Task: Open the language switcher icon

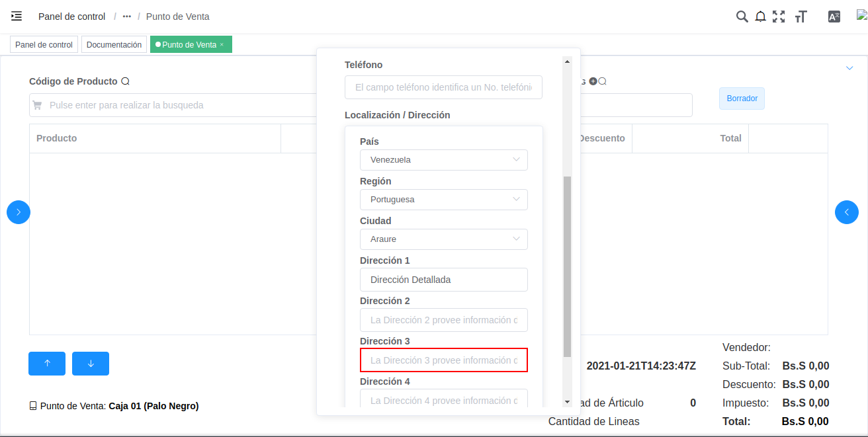Action: click(x=834, y=16)
